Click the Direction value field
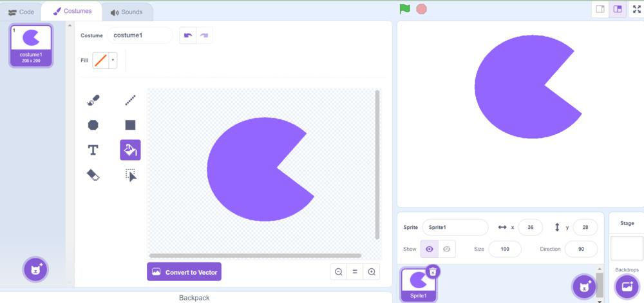Viewport: 644px width, 303px height. 581,249
